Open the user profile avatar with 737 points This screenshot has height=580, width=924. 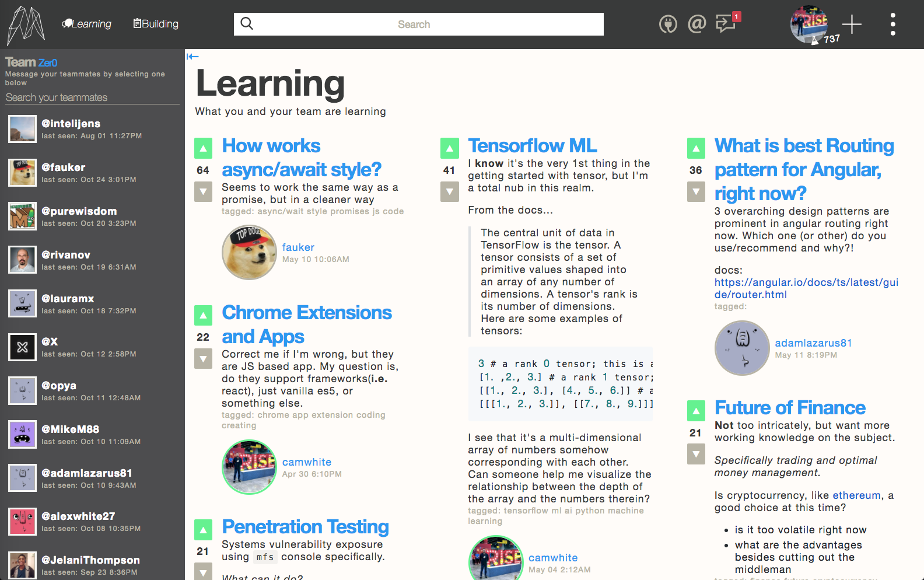(x=809, y=25)
